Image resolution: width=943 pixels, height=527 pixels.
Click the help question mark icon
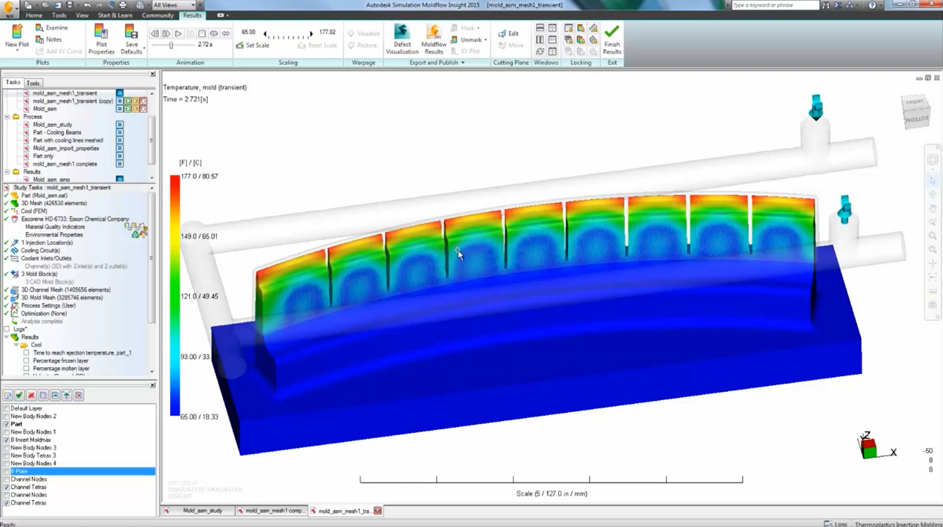click(872, 5)
